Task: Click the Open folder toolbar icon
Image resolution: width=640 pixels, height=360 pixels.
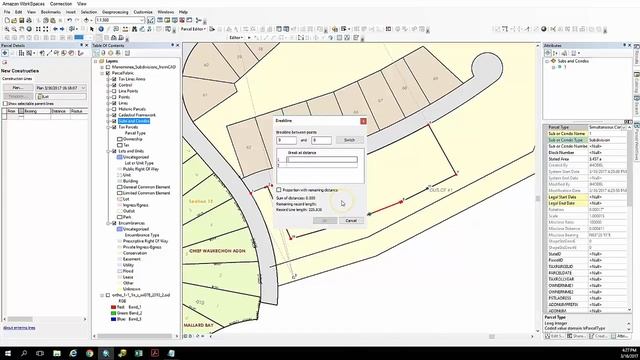Action: click(x=14, y=20)
